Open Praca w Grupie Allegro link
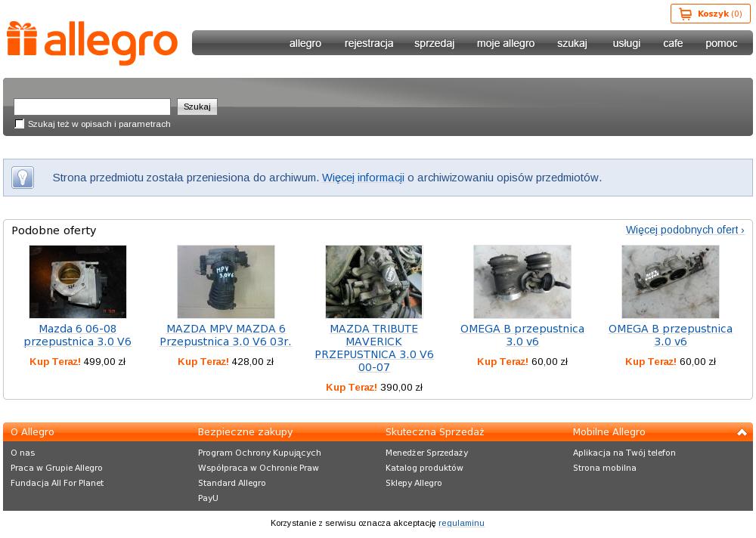 pyautogui.click(x=57, y=468)
